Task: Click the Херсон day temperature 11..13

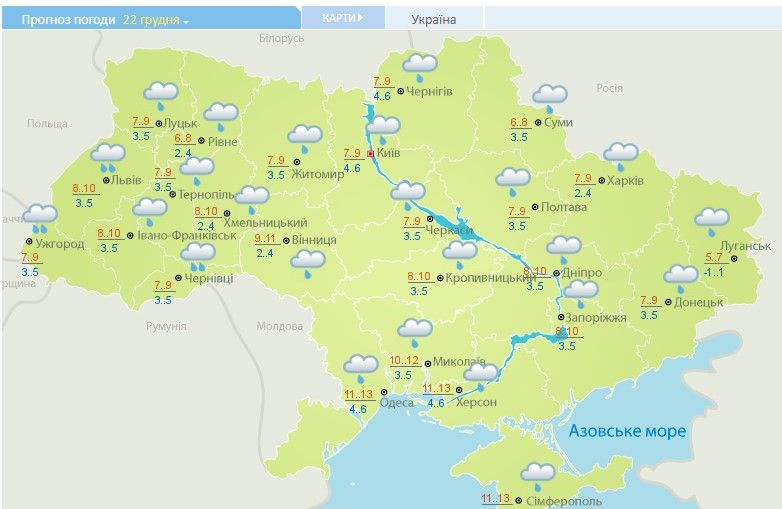Action: point(436,388)
